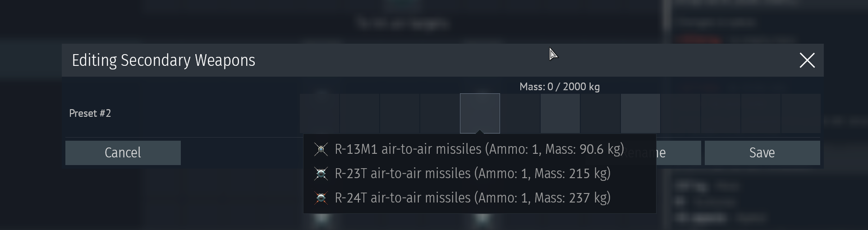The width and height of the screenshot is (868, 230).
Task: Click the R-23T missile icon
Action: (x=321, y=174)
